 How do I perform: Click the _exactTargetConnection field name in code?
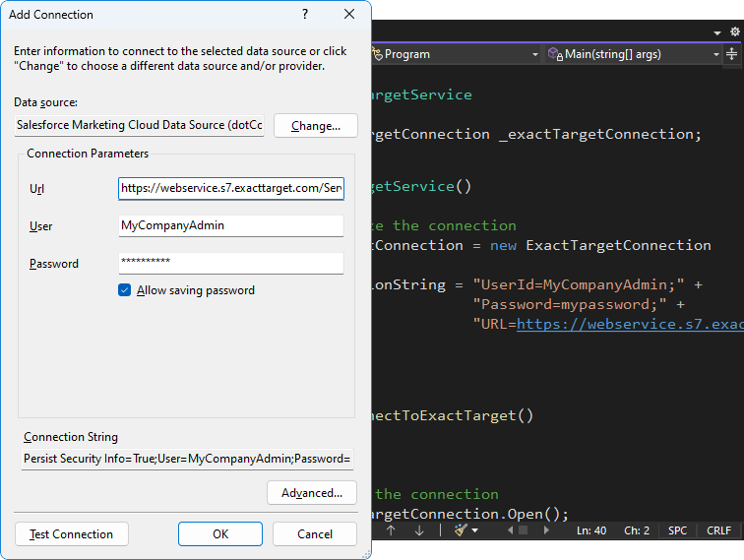(595, 134)
